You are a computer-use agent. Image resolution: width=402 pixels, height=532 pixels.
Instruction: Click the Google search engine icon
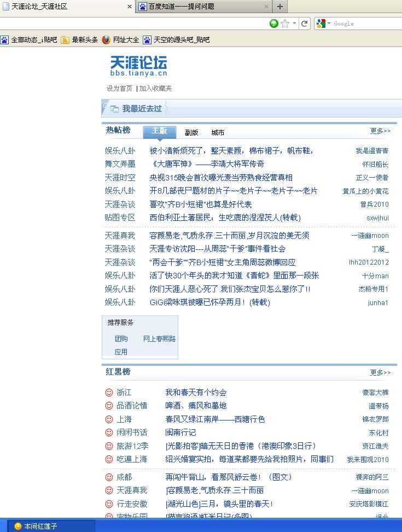tap(321, 24)
